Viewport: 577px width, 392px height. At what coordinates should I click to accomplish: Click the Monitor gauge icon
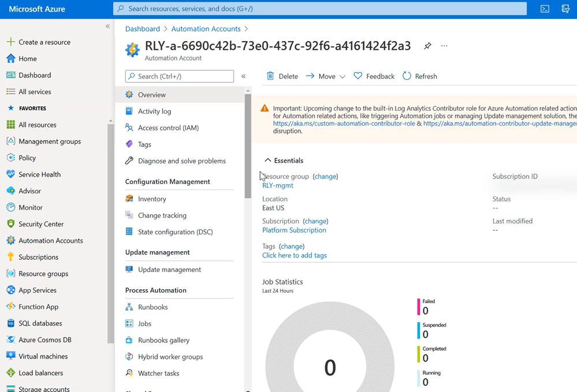(x=10, y=207)
